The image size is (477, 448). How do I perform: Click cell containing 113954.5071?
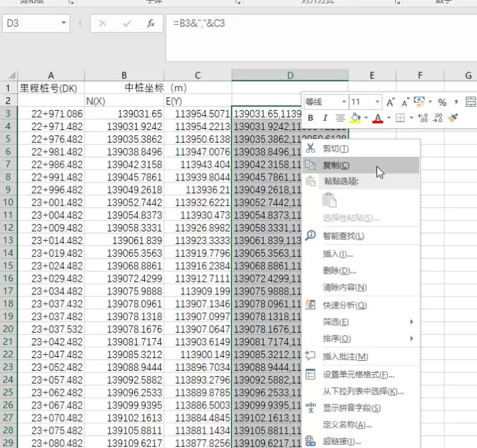click(198, 114)
